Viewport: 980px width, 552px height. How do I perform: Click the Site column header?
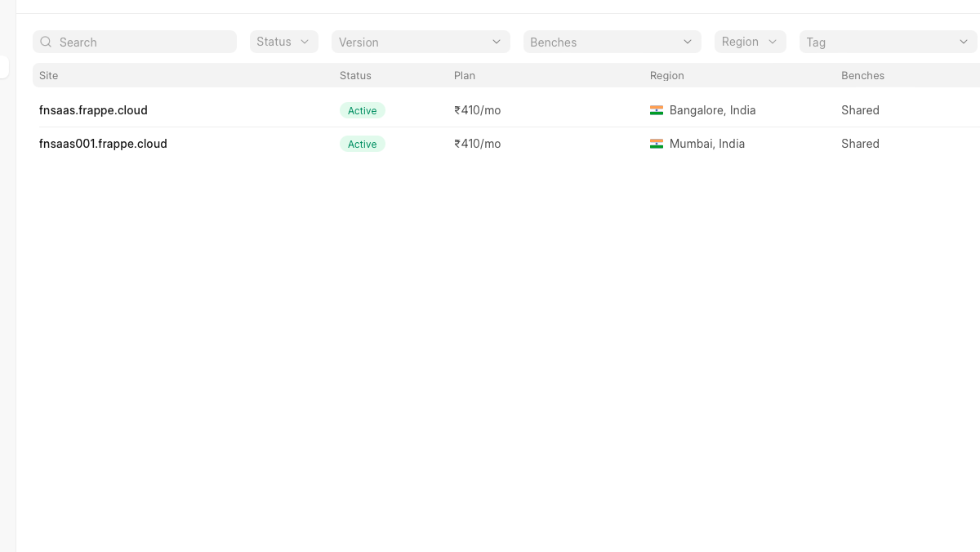(x=49, y=75)
